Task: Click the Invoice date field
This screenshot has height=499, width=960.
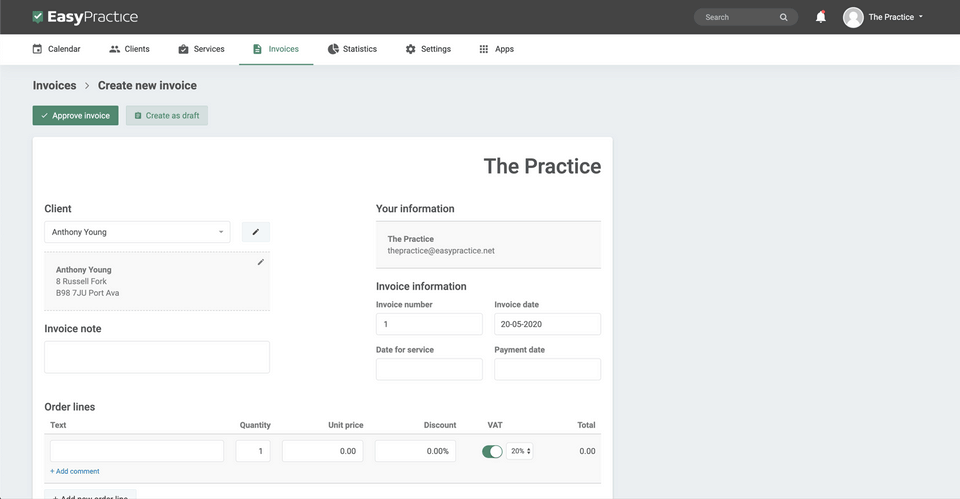Action: 547,324
